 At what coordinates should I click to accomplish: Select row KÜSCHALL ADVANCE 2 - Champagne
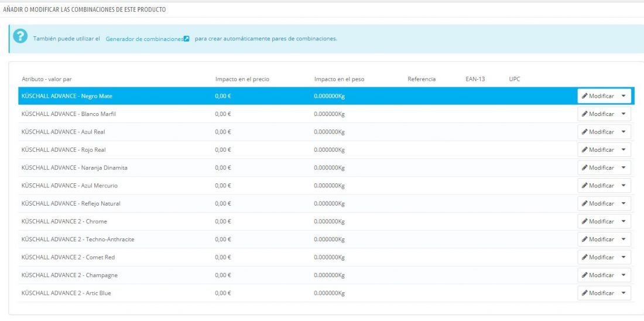(326, 275)
